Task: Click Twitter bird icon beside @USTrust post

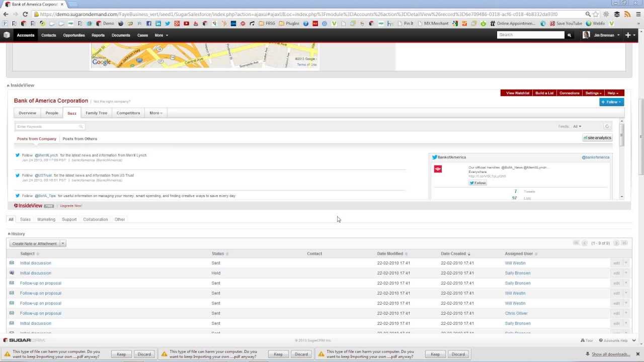Action: [18, 175]
